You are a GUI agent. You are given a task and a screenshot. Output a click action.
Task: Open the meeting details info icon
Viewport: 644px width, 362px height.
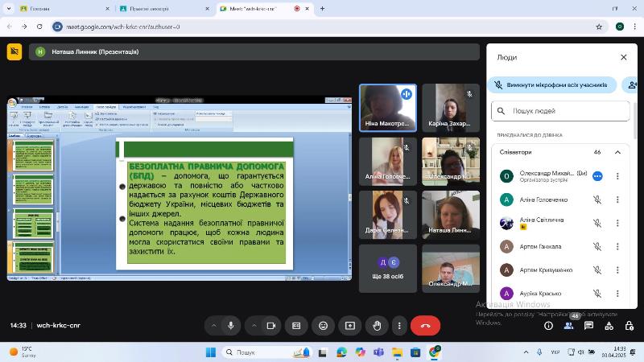tap(548, 326)
